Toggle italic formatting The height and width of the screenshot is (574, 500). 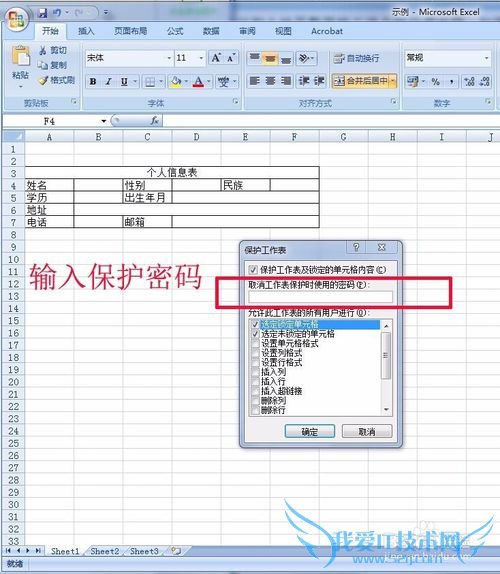(x=108, y=81)
